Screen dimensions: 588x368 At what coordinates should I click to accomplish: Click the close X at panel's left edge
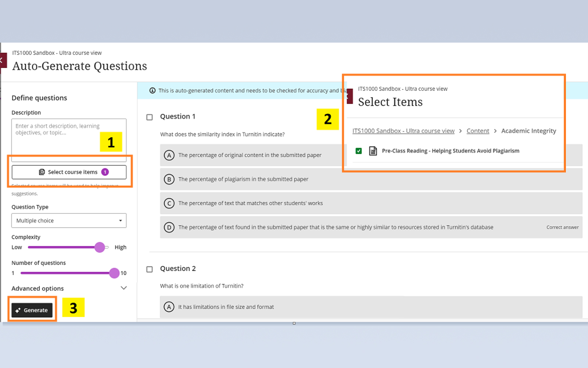[2, 60]
